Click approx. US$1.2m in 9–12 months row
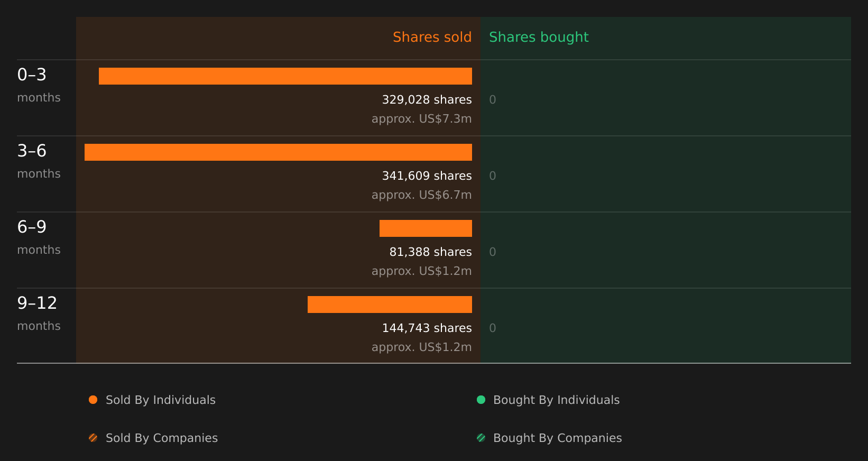868x461 pixels. tap(421, 347)
